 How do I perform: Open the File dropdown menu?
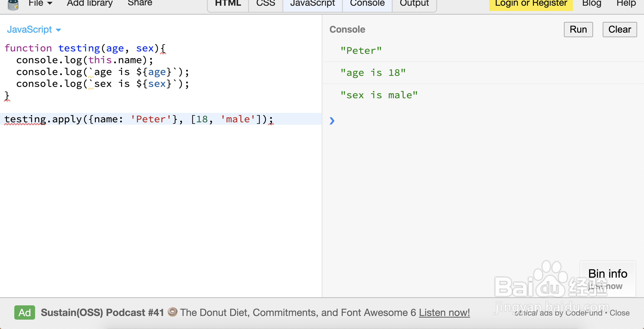[x=40, y=3]
